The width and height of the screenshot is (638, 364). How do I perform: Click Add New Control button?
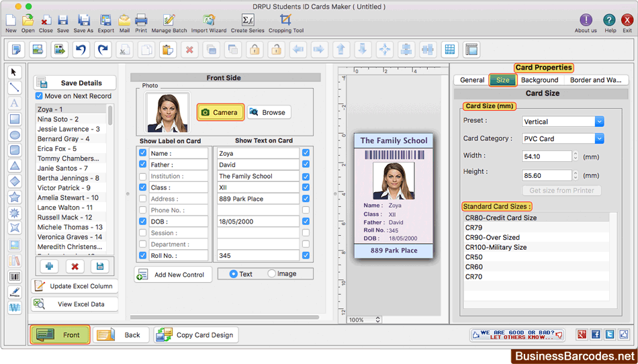pyautogui.click(x=173, y=275)
